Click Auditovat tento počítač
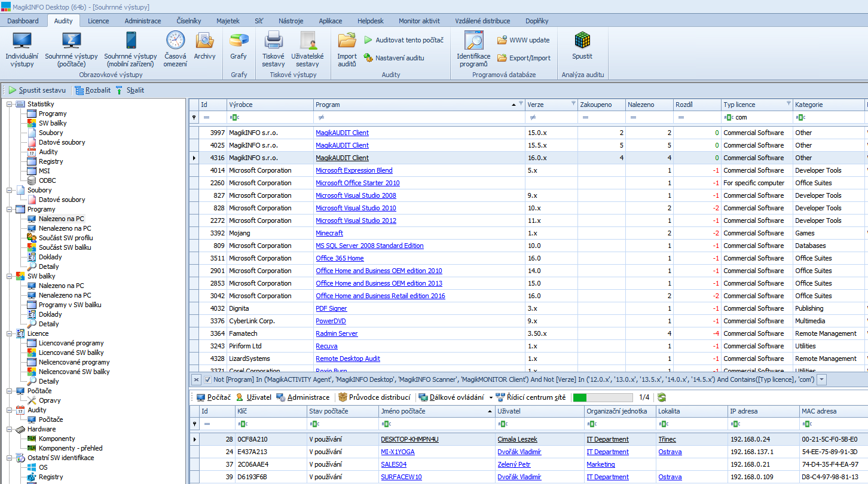Screen dimensions: 868x484 [404, 40]
